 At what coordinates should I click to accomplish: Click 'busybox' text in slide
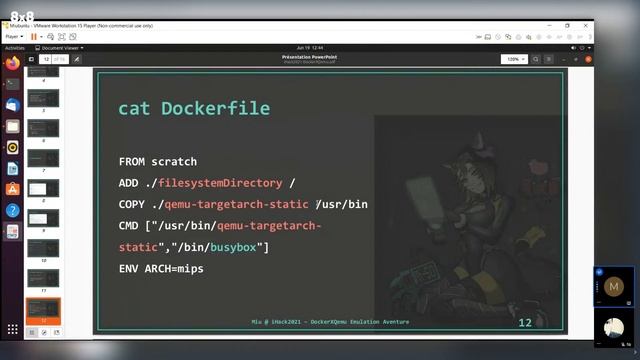233,247
